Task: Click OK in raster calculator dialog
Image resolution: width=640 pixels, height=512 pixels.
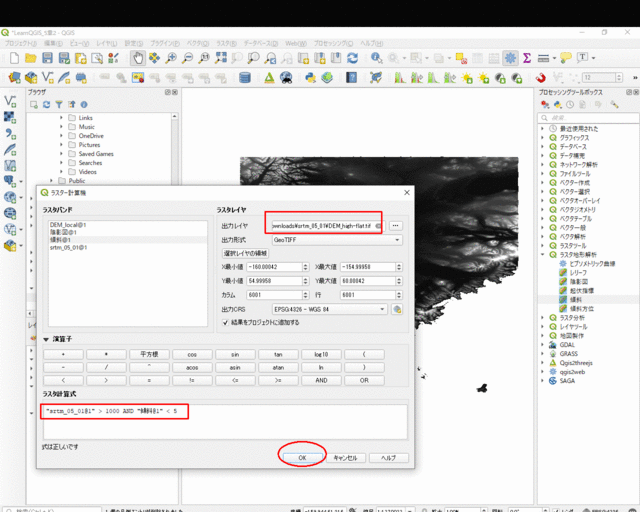Action: point(302,458)
